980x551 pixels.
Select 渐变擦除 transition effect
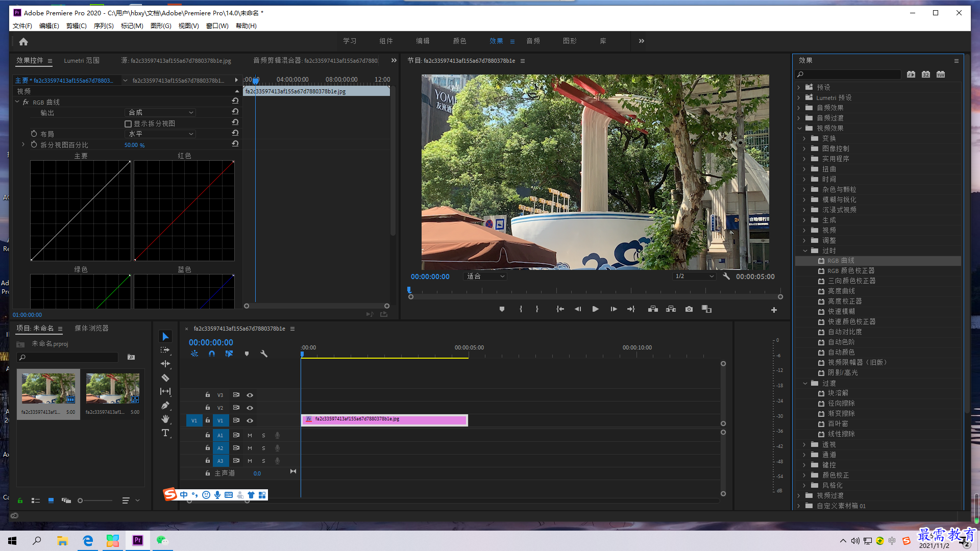(841, 414)
